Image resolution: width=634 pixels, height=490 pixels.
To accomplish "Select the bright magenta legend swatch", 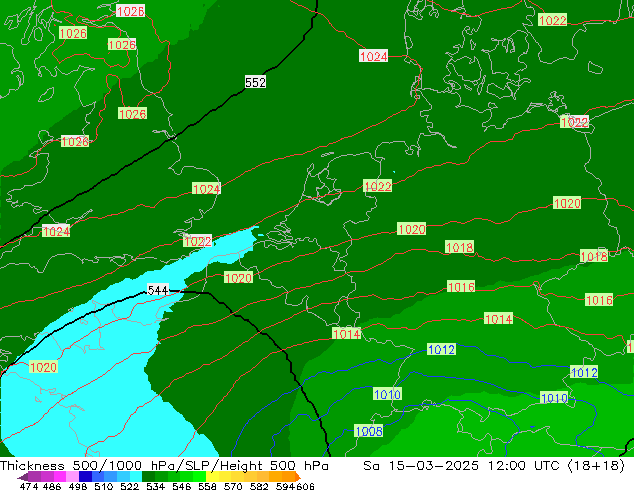I will [x=60, y=477].
